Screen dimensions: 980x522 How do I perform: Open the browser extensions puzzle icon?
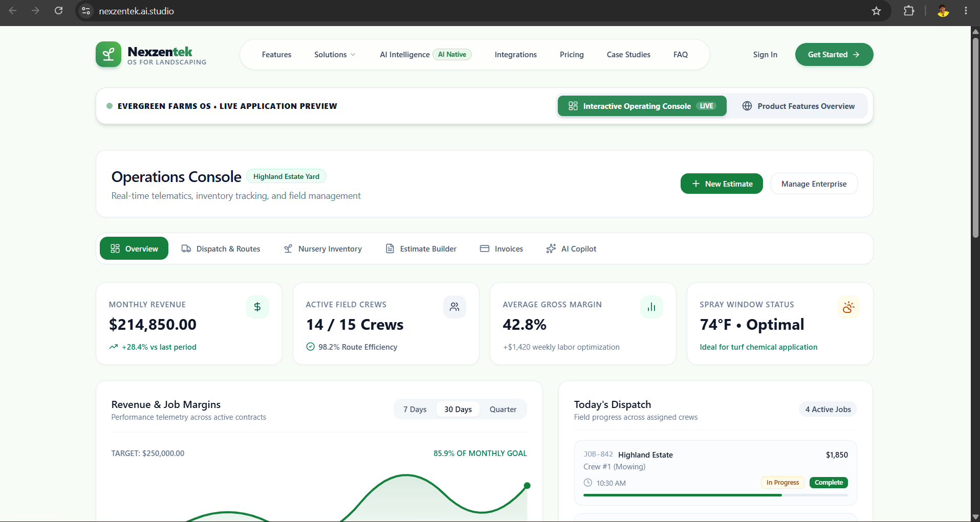909,11
